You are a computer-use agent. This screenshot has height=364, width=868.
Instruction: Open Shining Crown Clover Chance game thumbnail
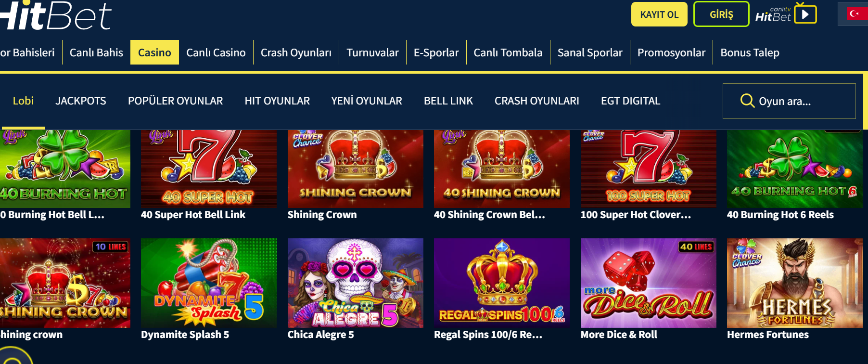tap(355, 169)
